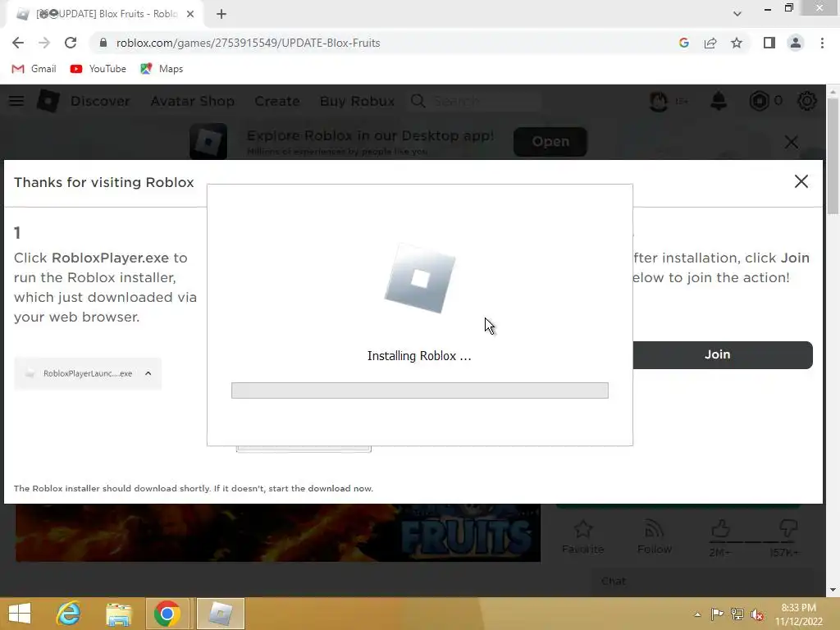Open the Maps bookmark
840x630 pixels.
[162, 69]
